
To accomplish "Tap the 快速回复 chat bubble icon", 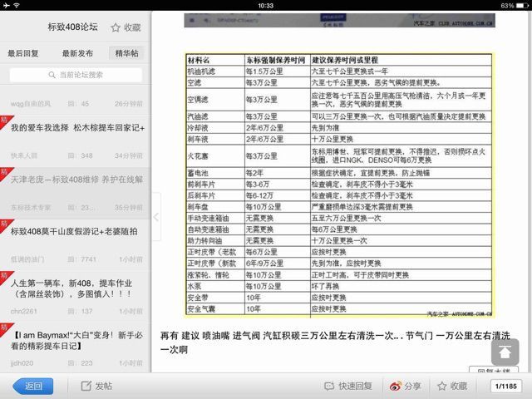I will pyautogui.click(x=329, y=386).
